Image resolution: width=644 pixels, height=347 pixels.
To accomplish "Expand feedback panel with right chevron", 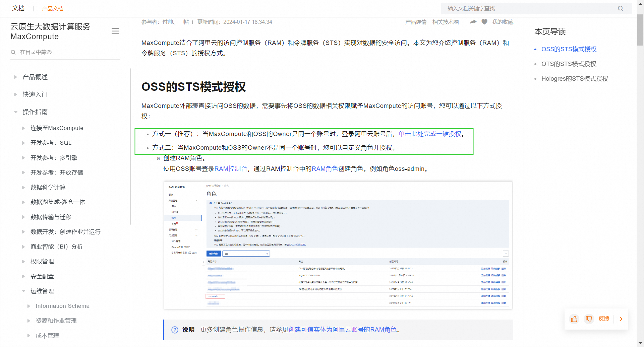I will click(621, 319).
